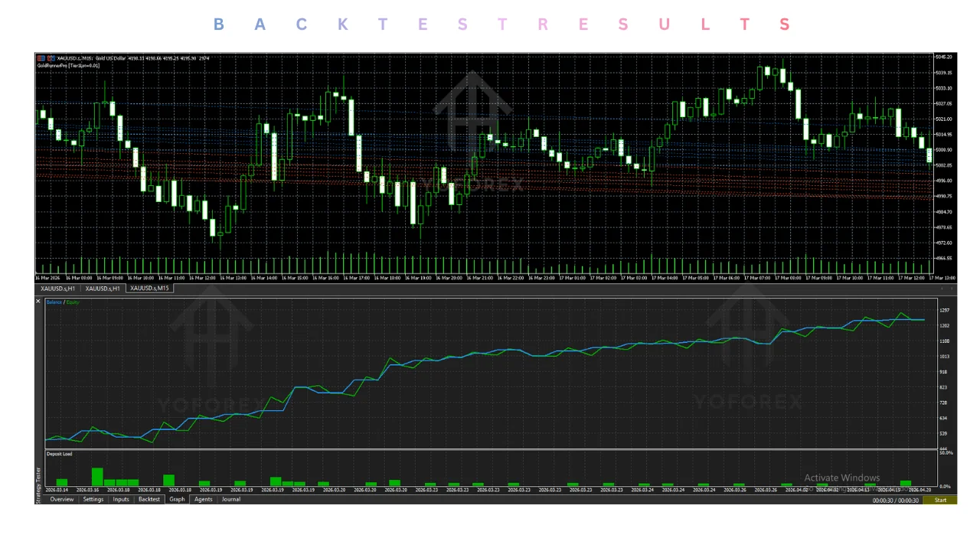Viewport: 980px width, 551px height.
Task: Click the 2026.04.15 date label
Action: 889,490
